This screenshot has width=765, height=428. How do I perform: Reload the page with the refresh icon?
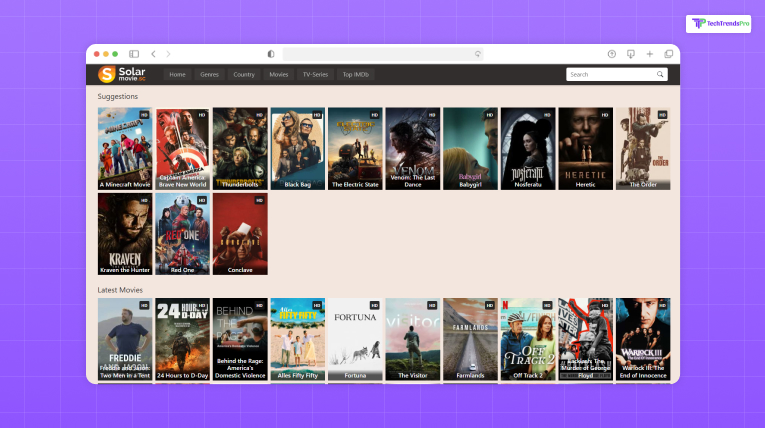point(478,54)
